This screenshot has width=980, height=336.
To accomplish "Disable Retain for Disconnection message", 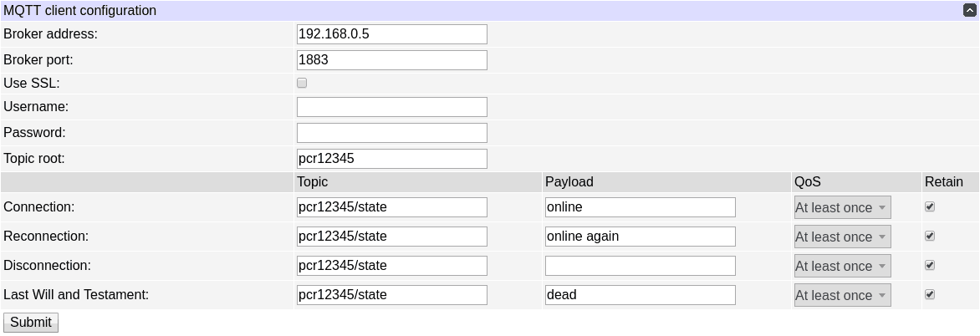I will [x=930, y=265].
